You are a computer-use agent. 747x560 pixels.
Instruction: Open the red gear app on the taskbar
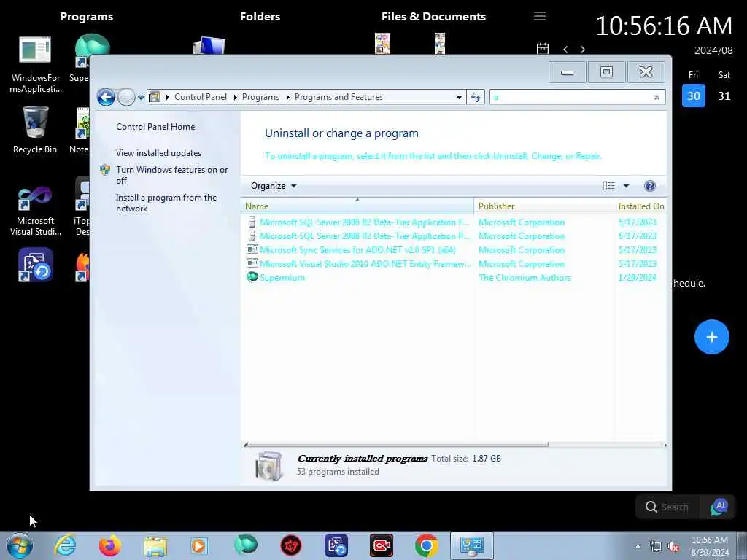tap(291, 545)
